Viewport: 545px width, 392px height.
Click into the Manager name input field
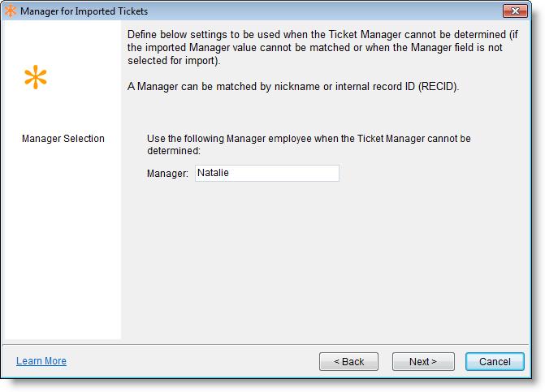coord(266,173)
